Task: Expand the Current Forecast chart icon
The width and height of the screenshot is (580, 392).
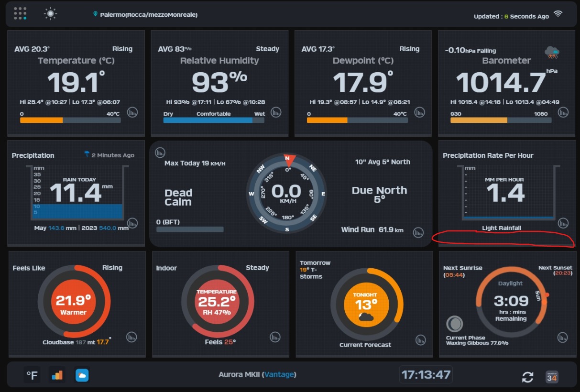Action: (x=420, y=340)
